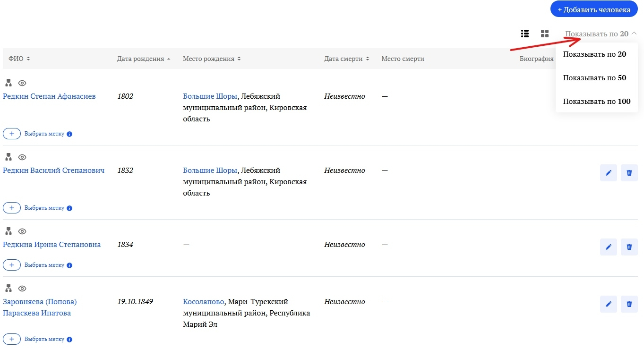The image size is (644, 349).
Task: Switch to grid view layout icon
Action: pos(545,34)
